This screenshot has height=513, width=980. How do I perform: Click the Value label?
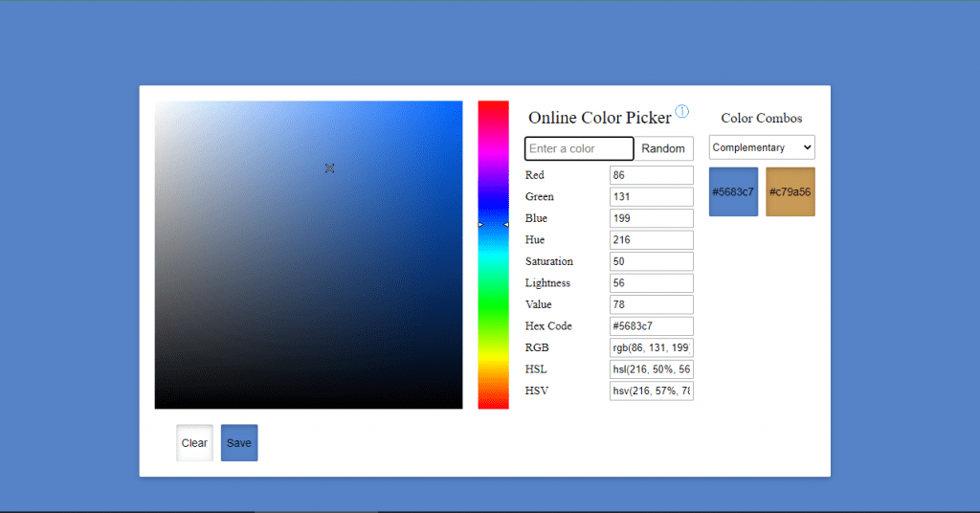[x=538, y=304]
